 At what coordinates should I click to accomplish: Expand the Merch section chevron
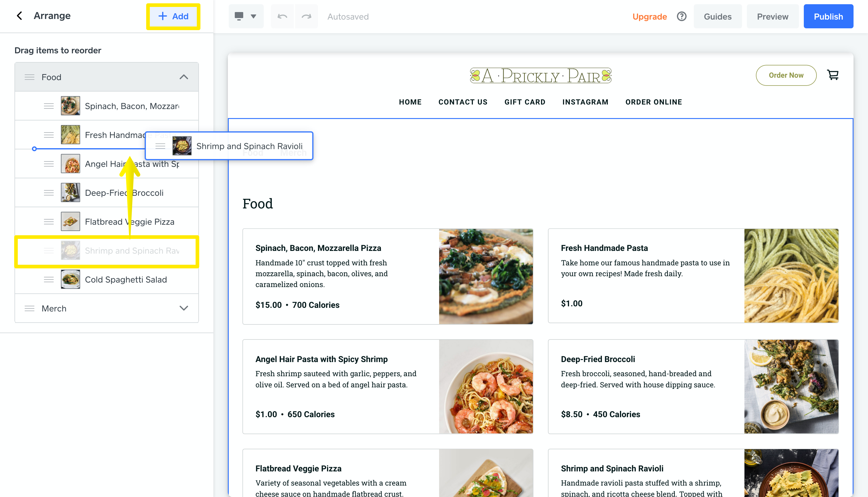click(184, 308)
